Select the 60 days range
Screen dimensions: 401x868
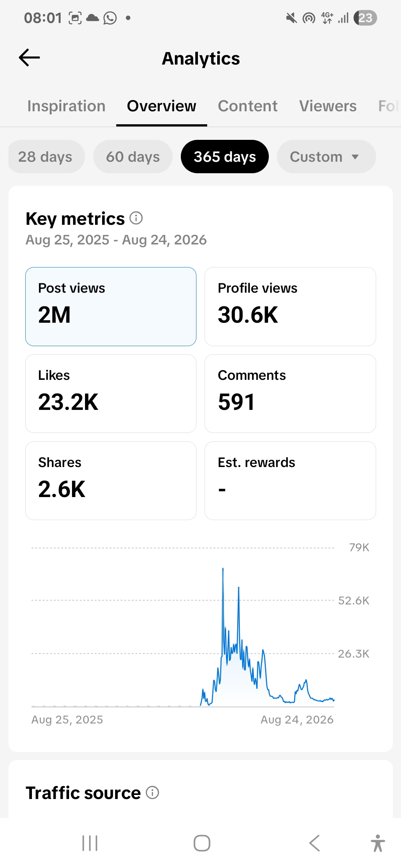coord(133,157)
